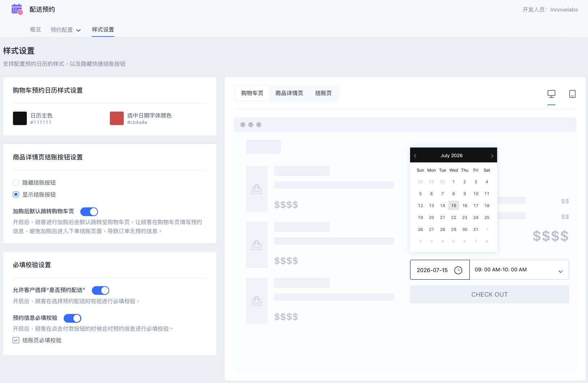Viewport: 588px width, 383px height.
Task: Click the first product placeholder bag icon
Action: coord(257,189)
